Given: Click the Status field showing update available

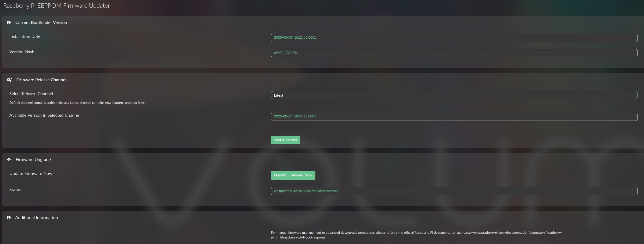Looking at the screenshot, I should 454,191.
